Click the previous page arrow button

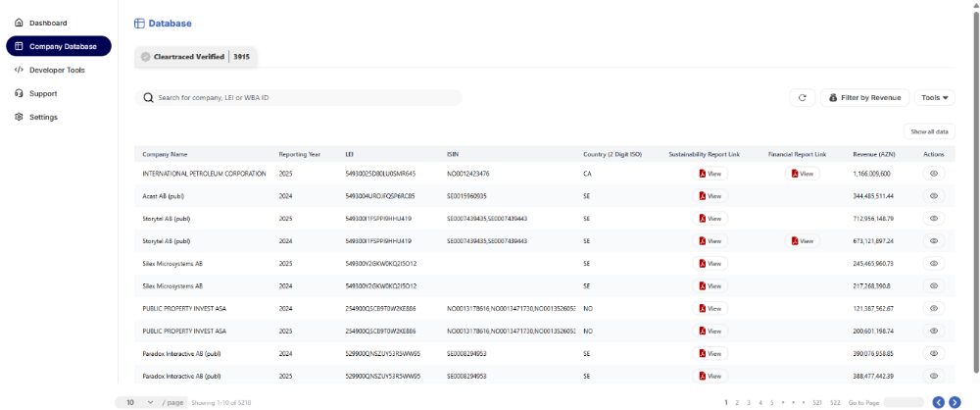[x=939, y=402]
